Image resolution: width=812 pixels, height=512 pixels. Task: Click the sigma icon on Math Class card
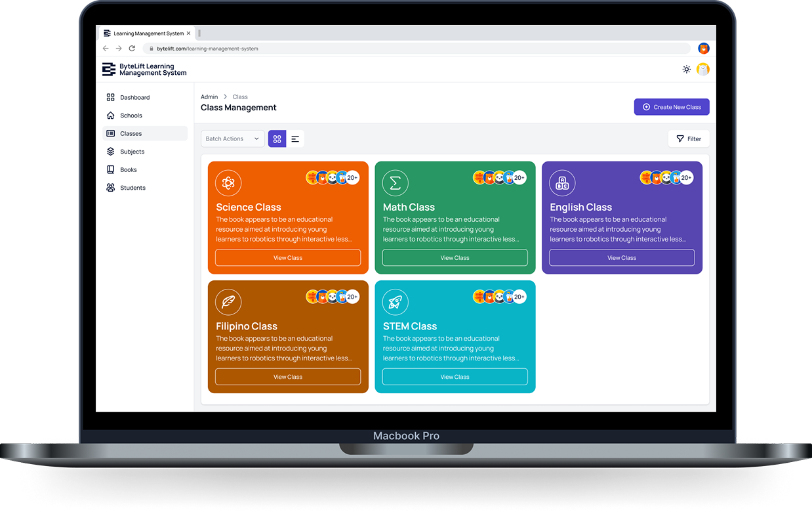tap(395, 183)
